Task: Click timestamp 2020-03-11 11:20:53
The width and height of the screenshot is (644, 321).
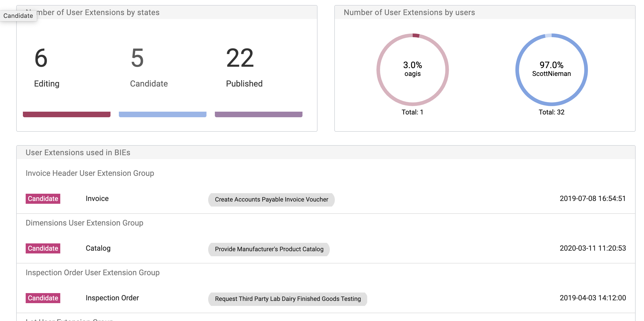Action: coord(593,248)
